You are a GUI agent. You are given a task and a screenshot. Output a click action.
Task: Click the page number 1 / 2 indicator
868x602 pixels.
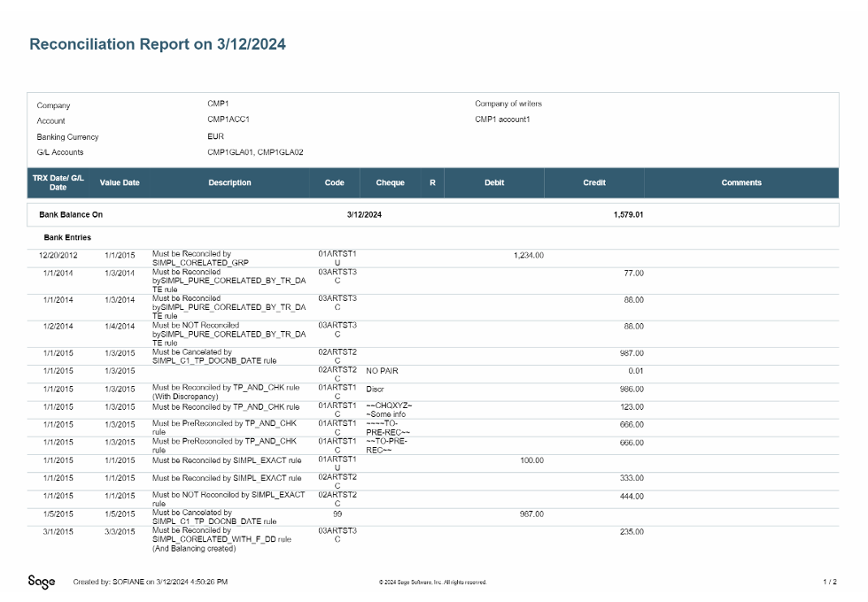[x=829, y=582]
